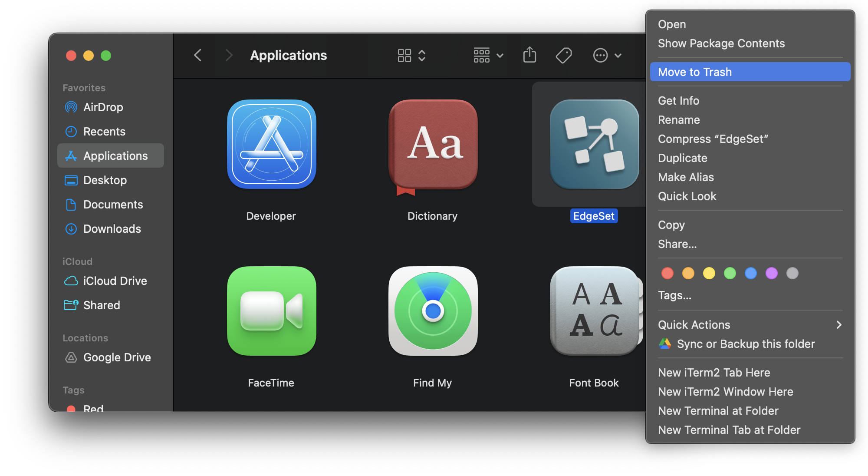Select the FaceTime app icon

(272, 311)
